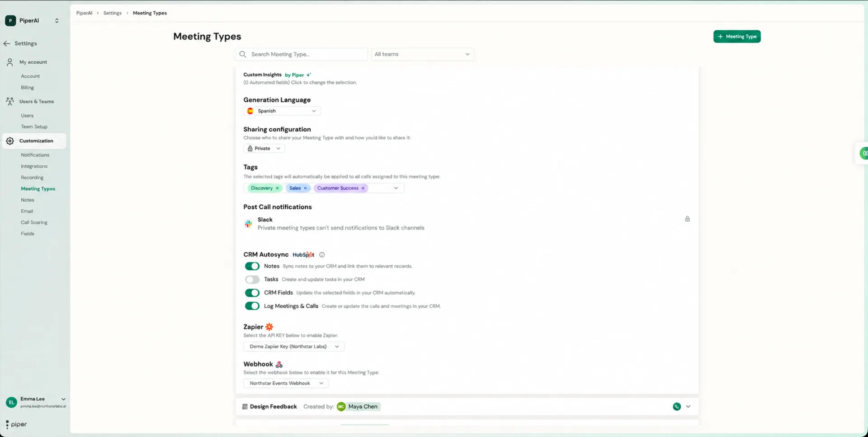Image resolution: width=868 pixels, height=437 pixels.
Task: Open the Spanish generation language dropdown
Action: click(282, 111)
